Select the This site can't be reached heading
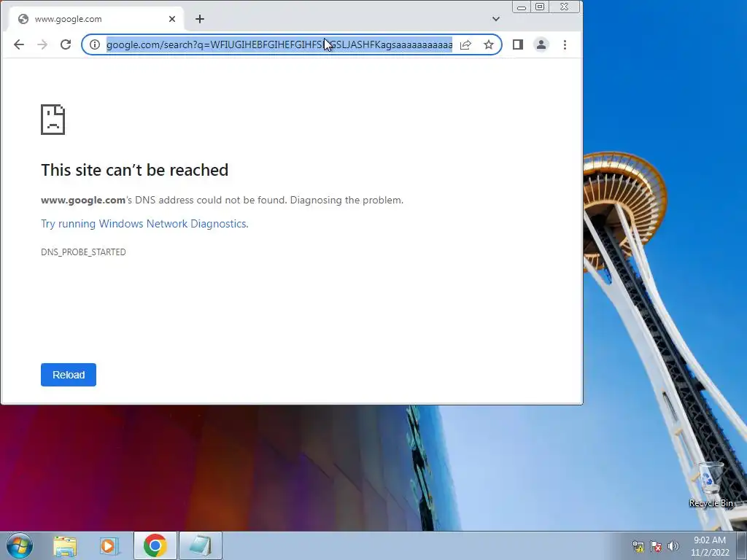 click(x=134, y=170)
